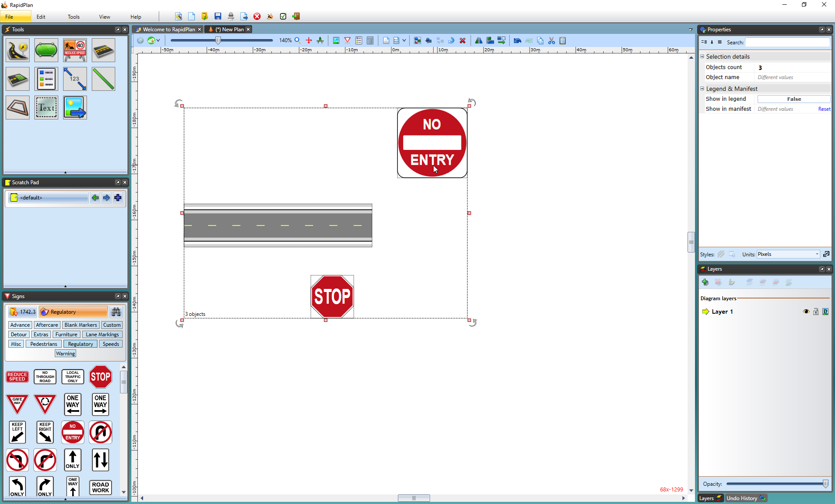This screenshot has width=835, height=504.
Task: Click the red circle cancel icon in toolbar
Action: point(257,17)
